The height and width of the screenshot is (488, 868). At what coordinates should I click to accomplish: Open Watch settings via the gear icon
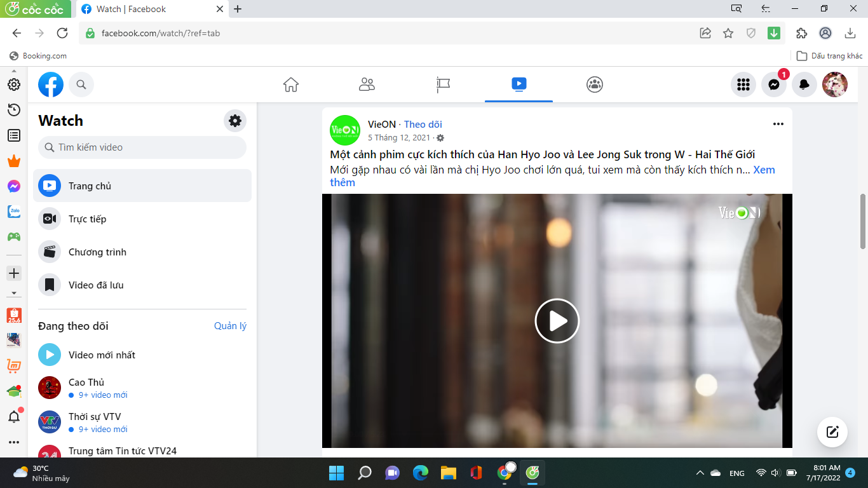coord(235,120)
